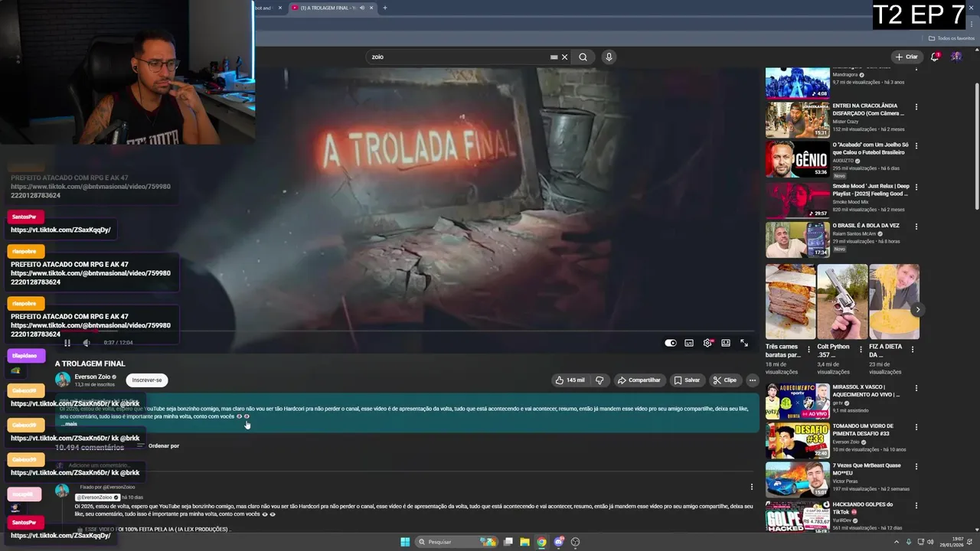This screenshot has height=551, width=980.
Task: Open more actions menu beside Clipe
Action: pos(753,380)
